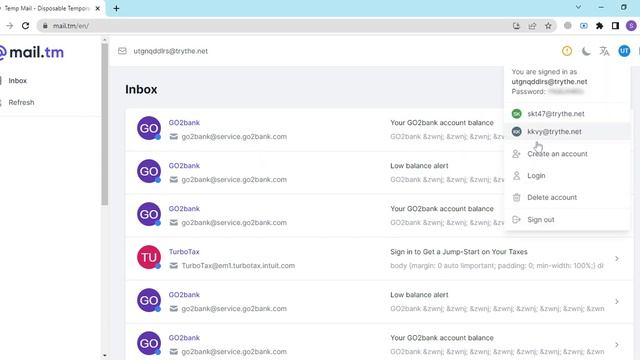Click the kkvy account avatar icon

[x=516, y=131]
